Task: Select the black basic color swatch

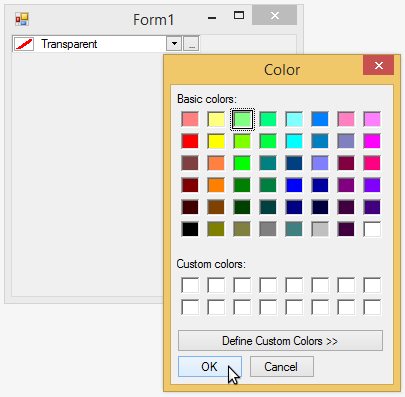Action: [x=190, y=229]
